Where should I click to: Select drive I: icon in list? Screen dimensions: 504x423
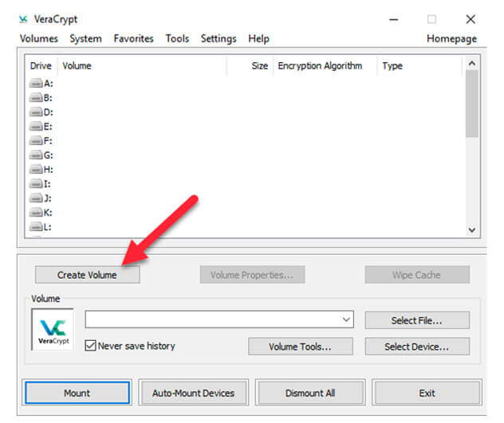[x=36, y=184]
